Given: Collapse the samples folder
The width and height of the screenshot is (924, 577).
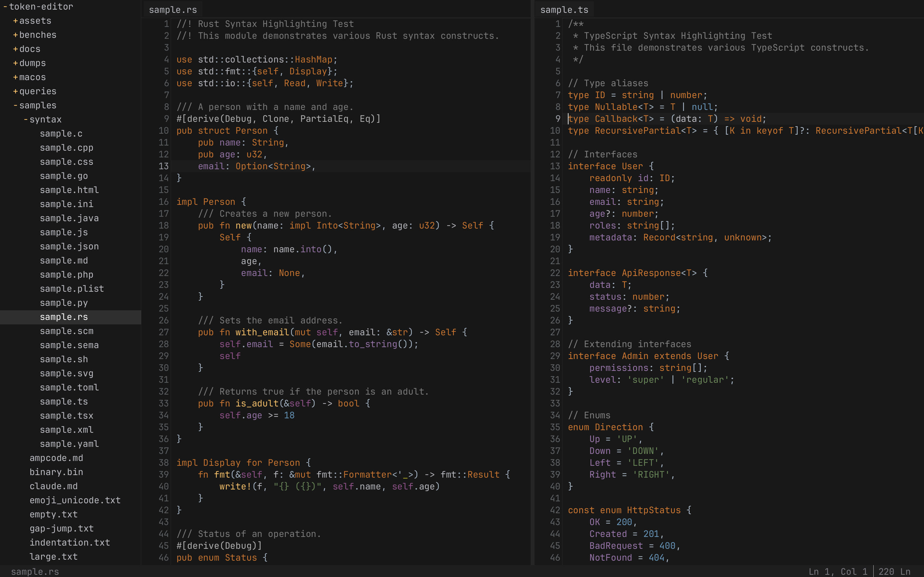Looking at the screenshot, I should click(x=38, y=105).
